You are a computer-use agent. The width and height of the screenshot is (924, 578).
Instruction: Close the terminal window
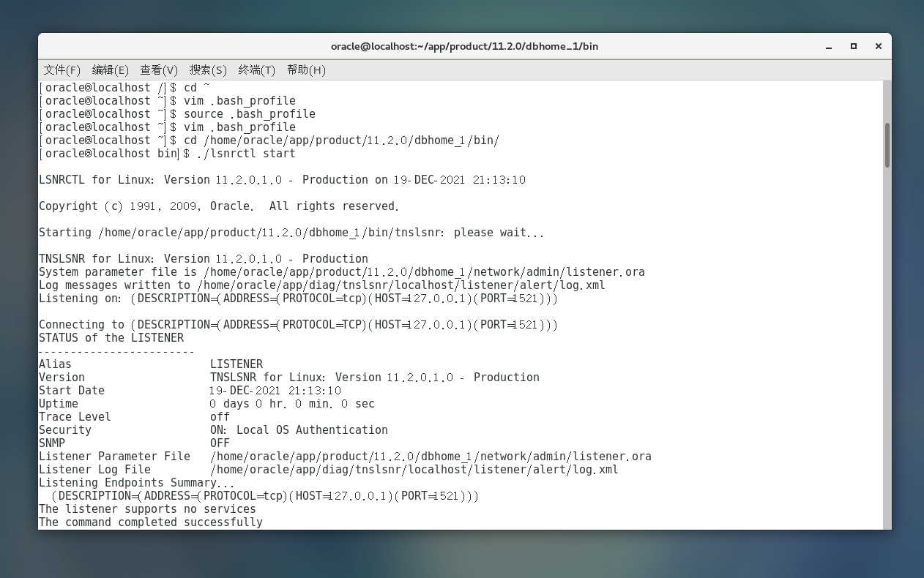[x=878, y=46]
